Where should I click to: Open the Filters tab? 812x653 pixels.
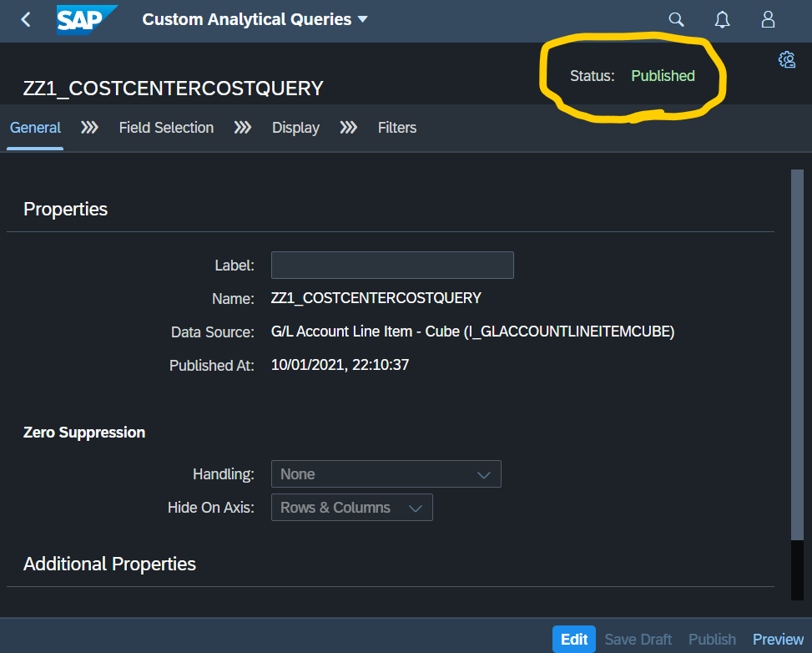click(396, 128)
